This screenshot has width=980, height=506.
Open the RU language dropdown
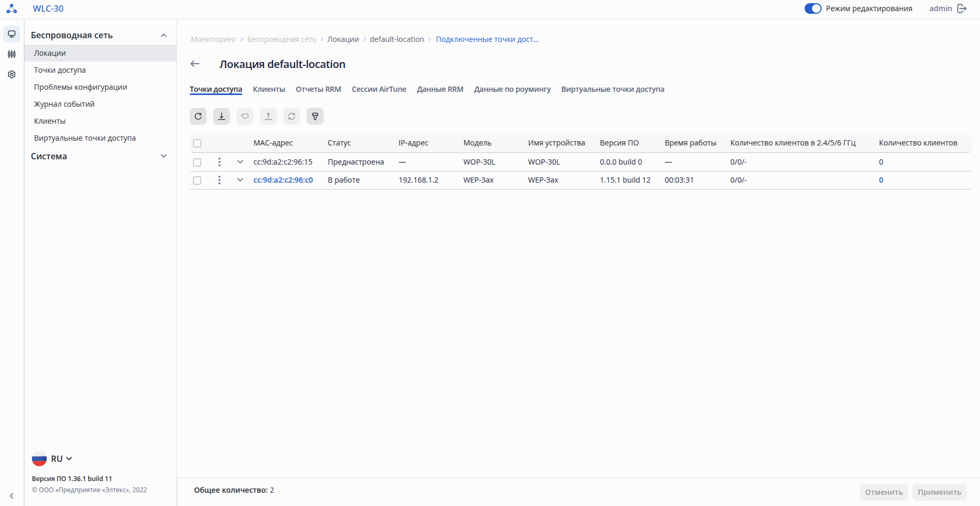[x=53, y=459]
